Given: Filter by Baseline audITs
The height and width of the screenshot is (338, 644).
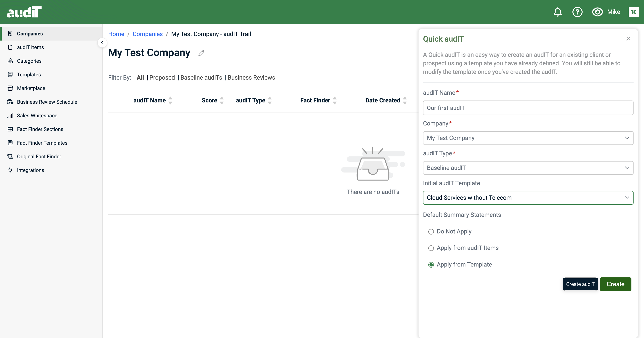Looking at the screenshot, I should click(x=201, y=78).
